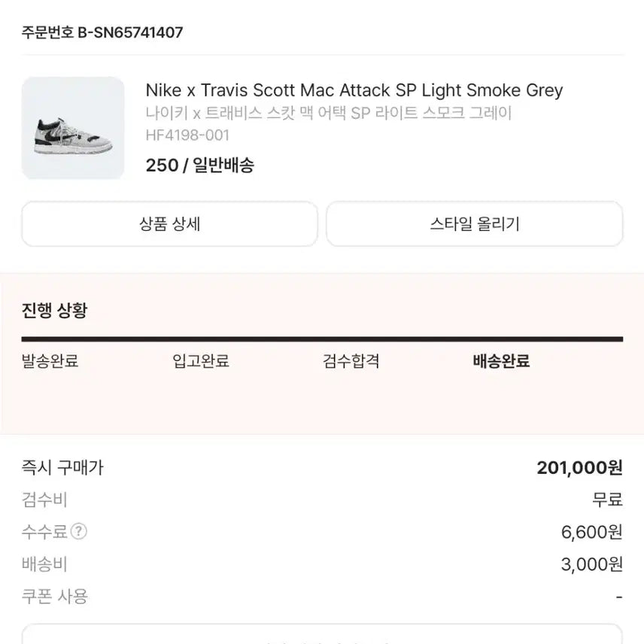
Task: Select the 입고완료 progress step
Action: click(x=200, y=361)
